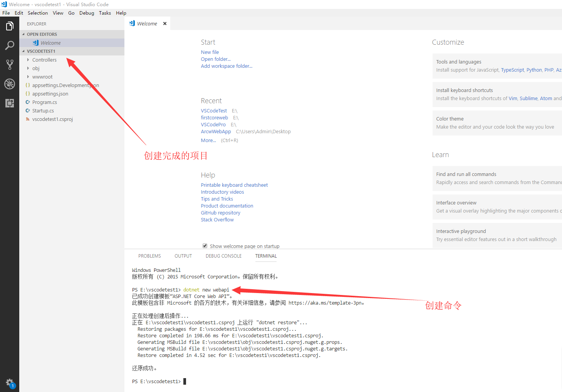
Task: Open the Explorer view in activity bar
Action: [x=10, y=26]
